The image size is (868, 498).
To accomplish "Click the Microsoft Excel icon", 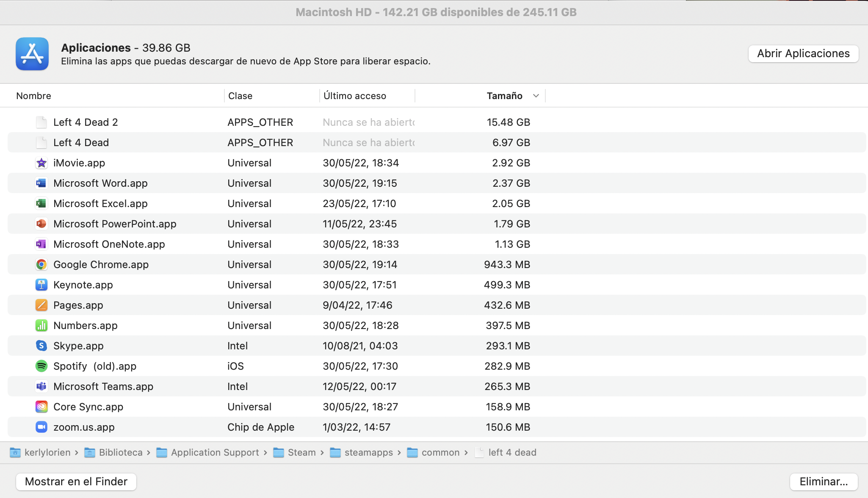I will coord(41,204).
